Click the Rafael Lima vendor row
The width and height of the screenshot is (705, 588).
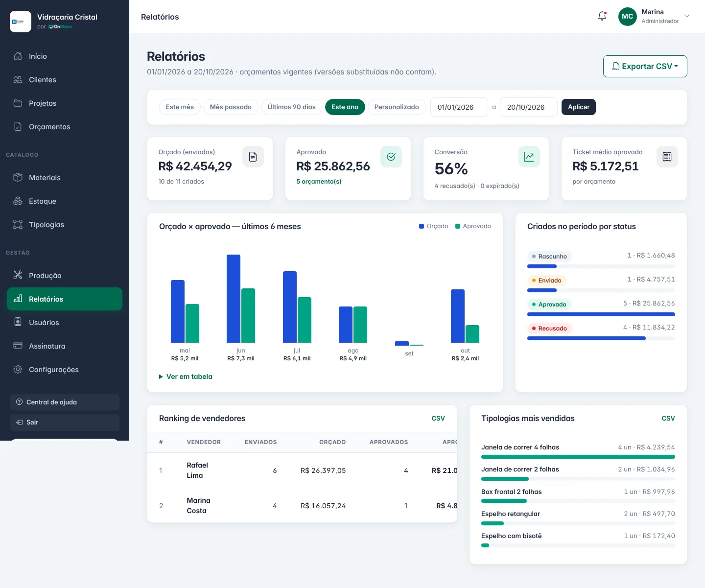[302, 470]
